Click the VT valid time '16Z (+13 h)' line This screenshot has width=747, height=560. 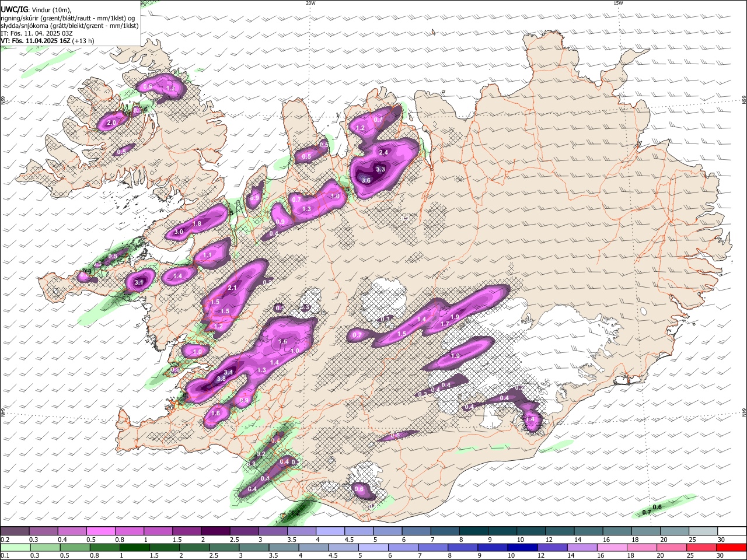[47, 41]
